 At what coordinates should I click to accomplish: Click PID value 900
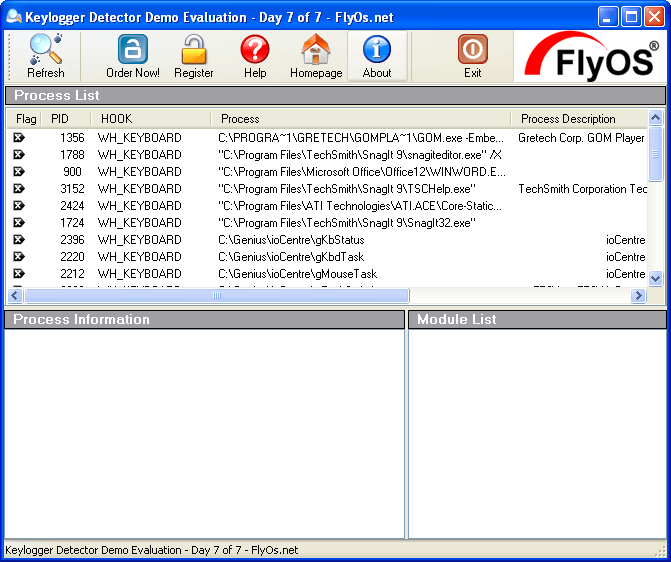tap(72, 172)
